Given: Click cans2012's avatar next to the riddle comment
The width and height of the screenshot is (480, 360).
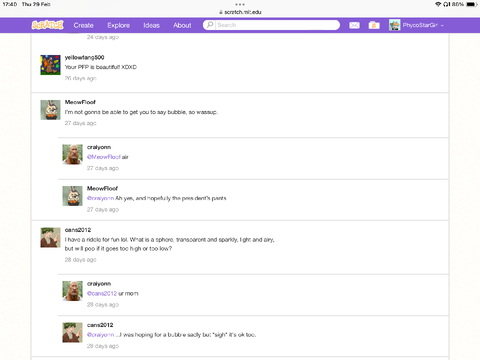Looking at the screenshot, I should pos(50,238).
